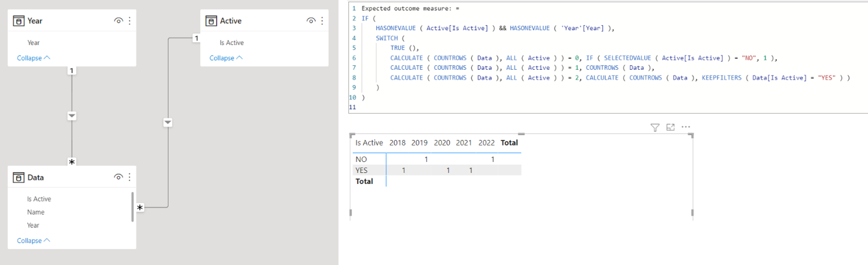Image resolution: width=868 pixels, height=265 pixels.
Task: Click the Data table field list scrollbar
Action: [x=133, y=207]
